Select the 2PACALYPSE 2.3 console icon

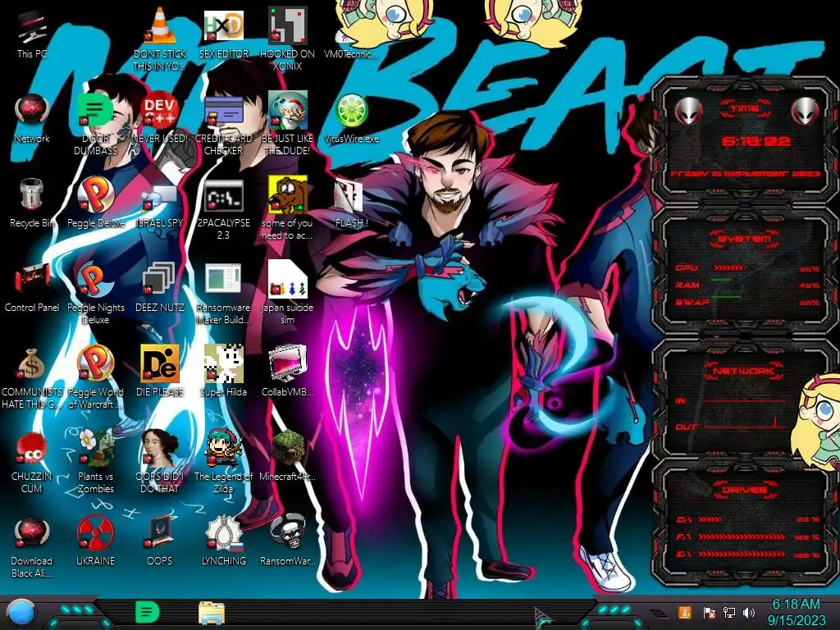pos(224,209)
